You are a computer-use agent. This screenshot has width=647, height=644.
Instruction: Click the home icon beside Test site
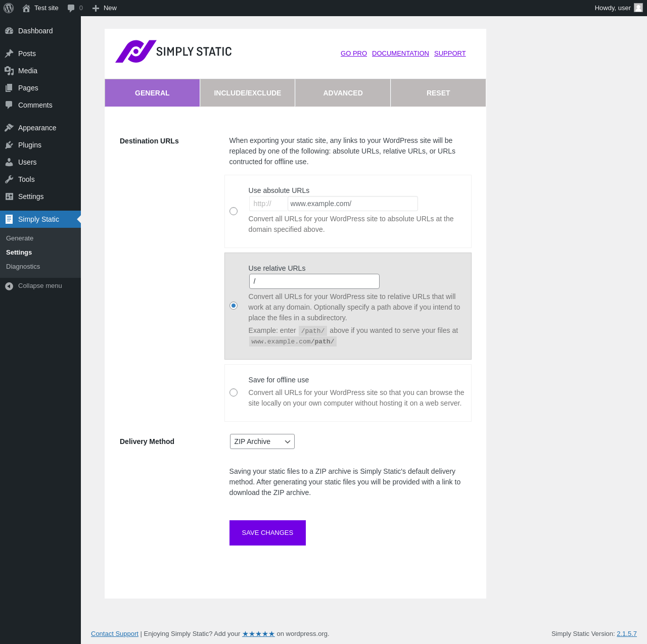26,8
